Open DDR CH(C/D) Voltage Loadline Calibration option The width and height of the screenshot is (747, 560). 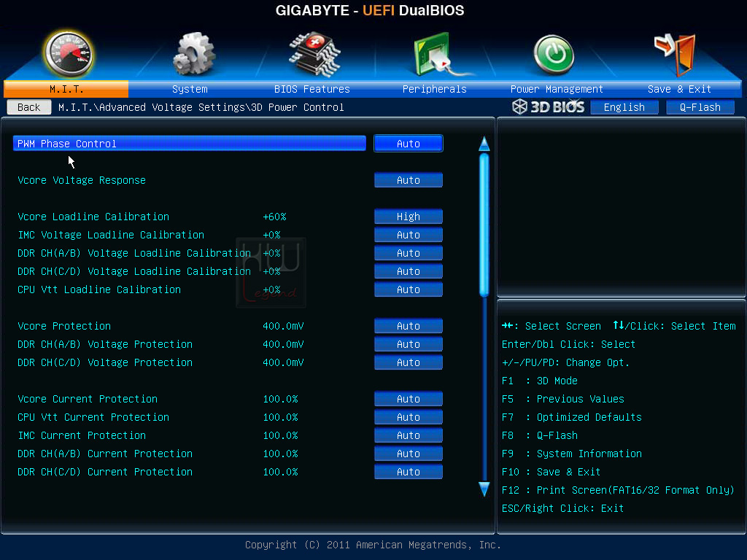[x=409, y=271]
